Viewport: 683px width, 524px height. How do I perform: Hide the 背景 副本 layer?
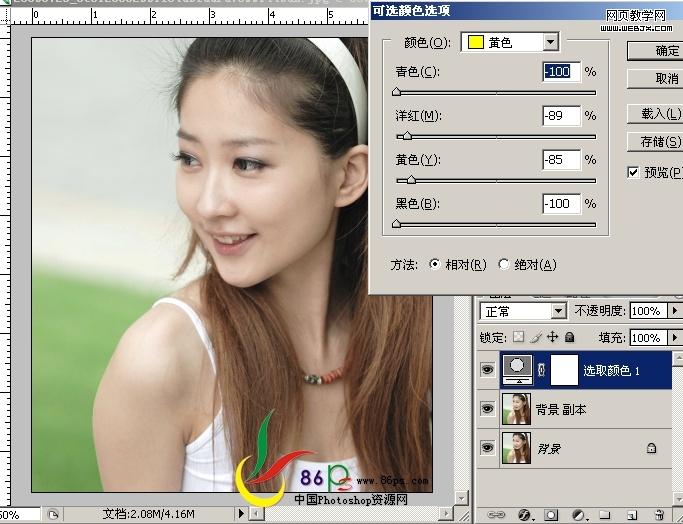tap(487, 409)
